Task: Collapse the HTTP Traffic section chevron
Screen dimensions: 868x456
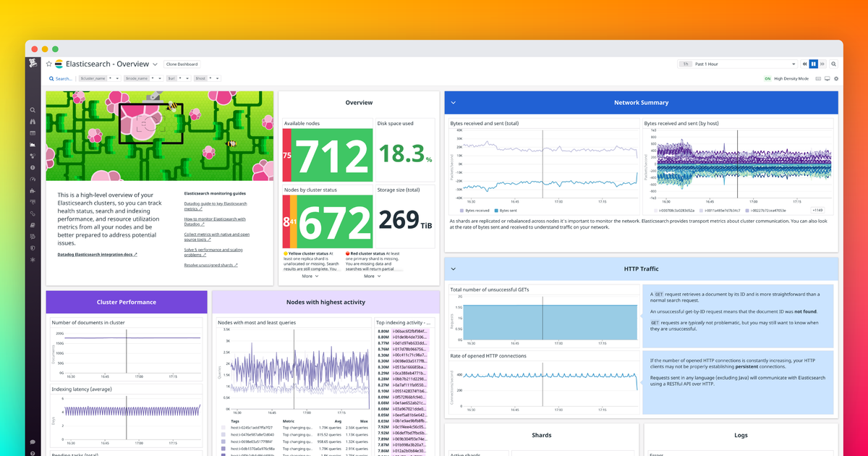Action: [453, 269]
